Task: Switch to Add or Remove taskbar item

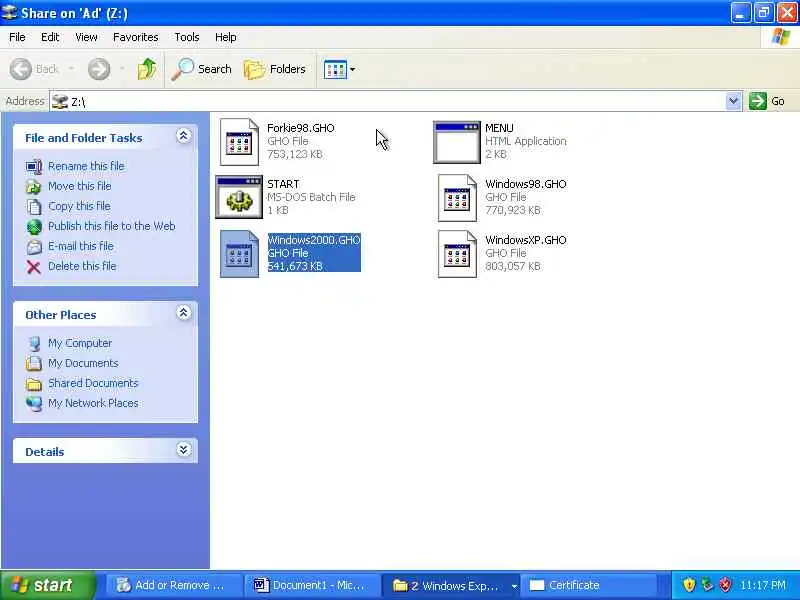Action: point(173,585)
